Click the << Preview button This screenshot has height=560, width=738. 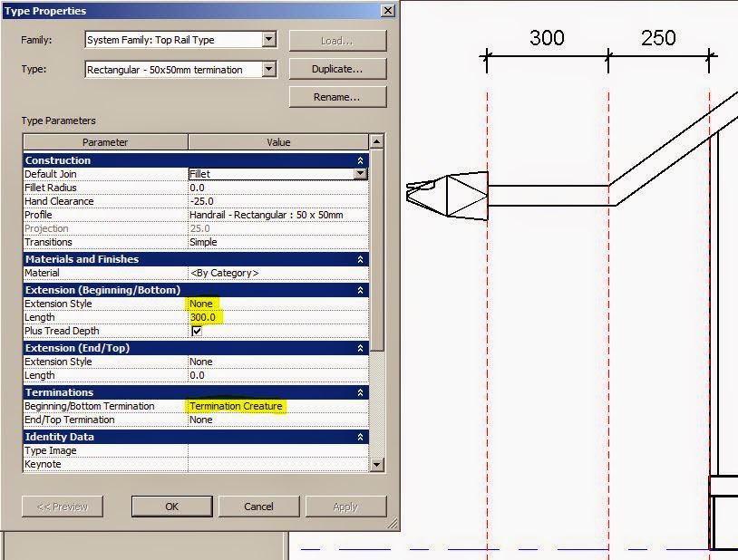click(x=62, y=507)
